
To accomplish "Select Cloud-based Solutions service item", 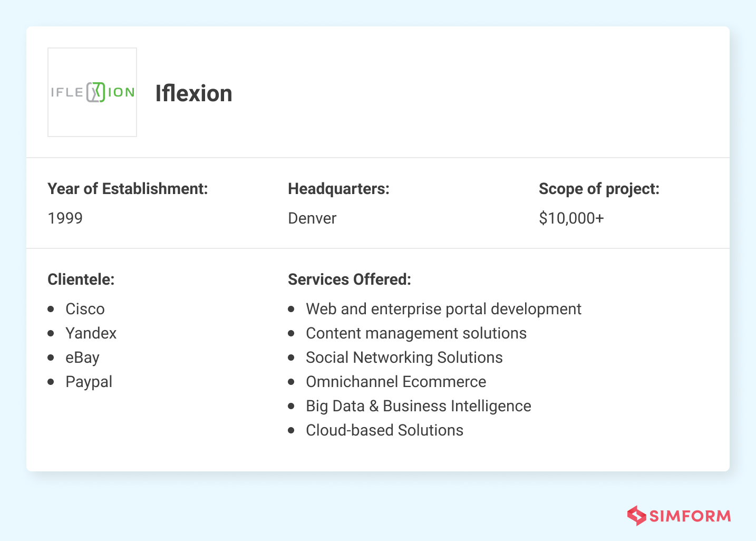I will [x=385, y=430].
